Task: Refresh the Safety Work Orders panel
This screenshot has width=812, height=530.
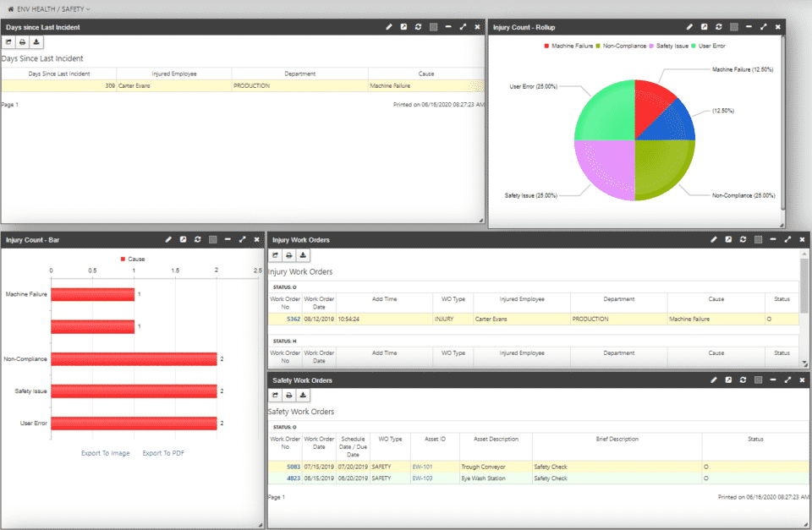Action: (x=743, y=380)
